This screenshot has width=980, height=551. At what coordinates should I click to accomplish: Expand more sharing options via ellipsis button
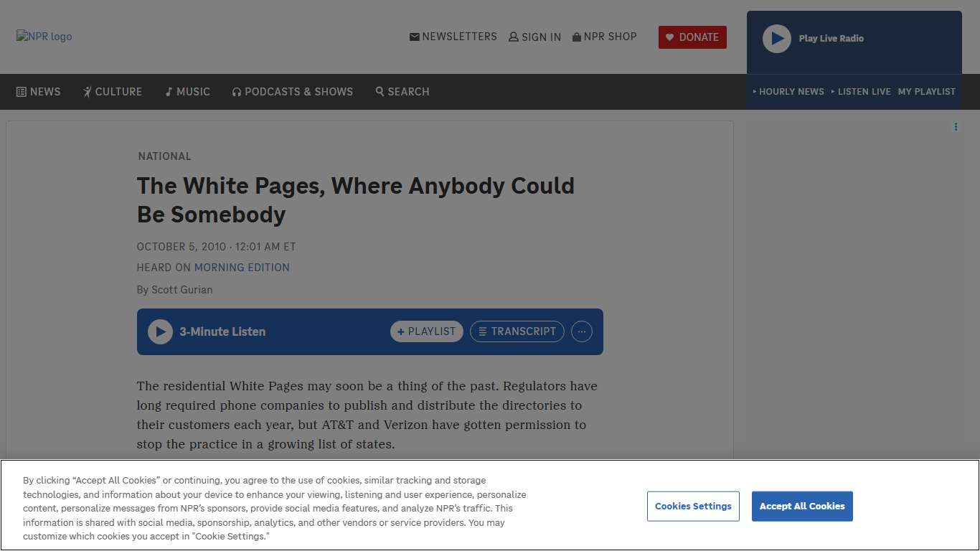[x=582, y=331]
